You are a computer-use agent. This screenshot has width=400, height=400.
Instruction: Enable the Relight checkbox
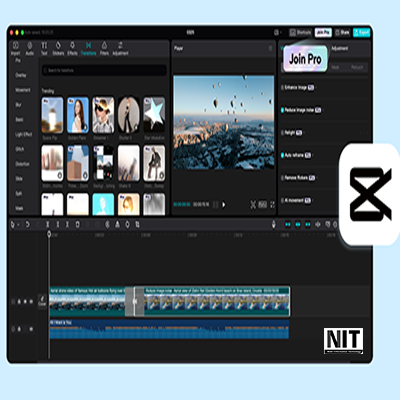pyautogui.click(x=282, y=133)
